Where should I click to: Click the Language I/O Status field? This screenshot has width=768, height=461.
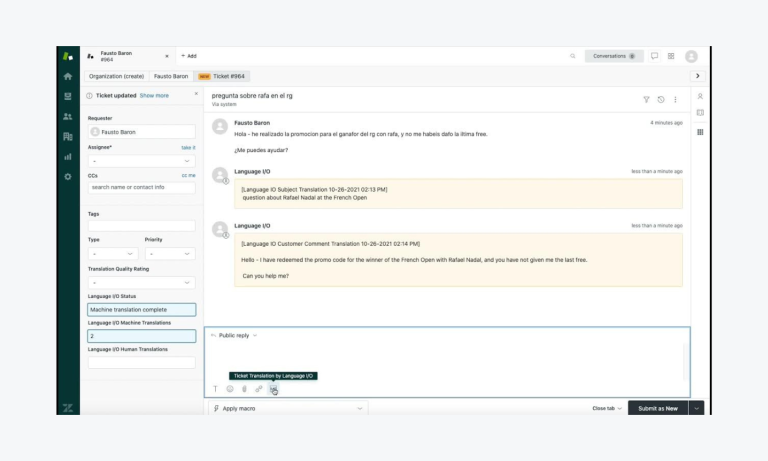(142, 310)
